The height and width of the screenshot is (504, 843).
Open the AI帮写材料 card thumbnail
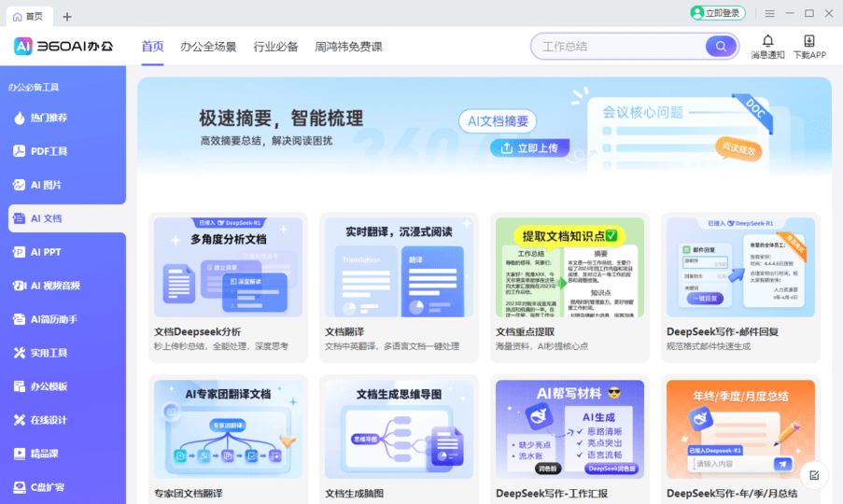pyautogui.click(x=569, y=429)
